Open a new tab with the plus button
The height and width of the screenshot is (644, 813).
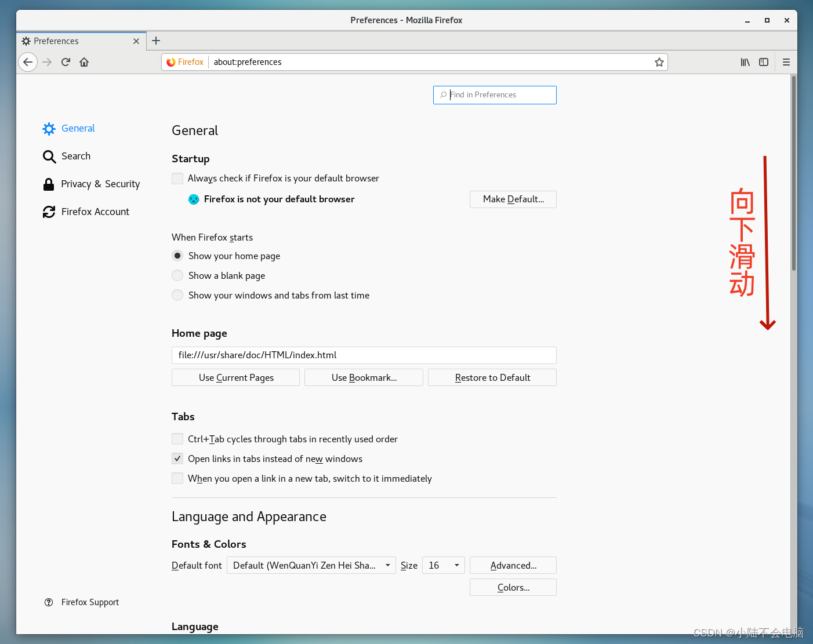pyautogui.click(x=155, y=41)
